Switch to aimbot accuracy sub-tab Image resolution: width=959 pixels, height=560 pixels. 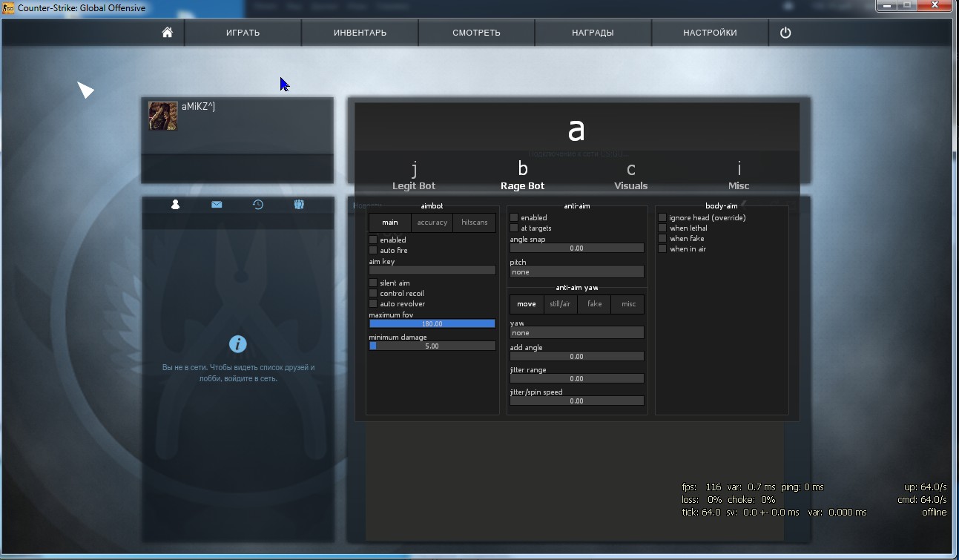432,223
